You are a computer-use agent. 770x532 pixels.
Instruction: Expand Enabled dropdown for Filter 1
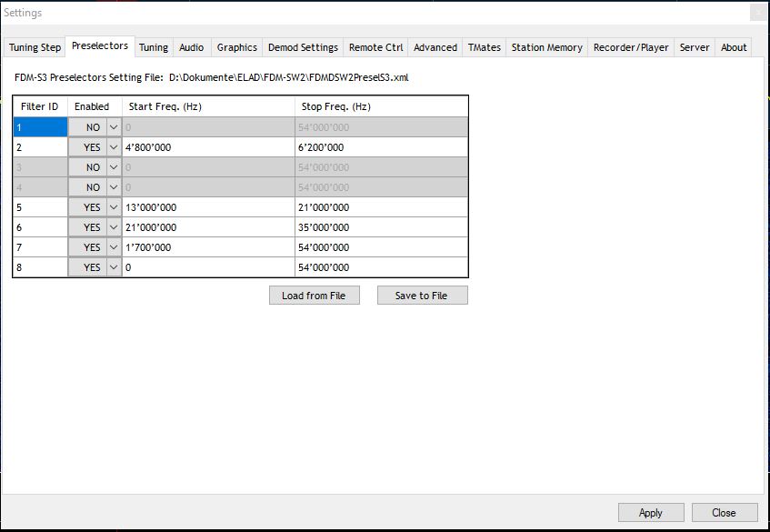(x=114, y=127)
